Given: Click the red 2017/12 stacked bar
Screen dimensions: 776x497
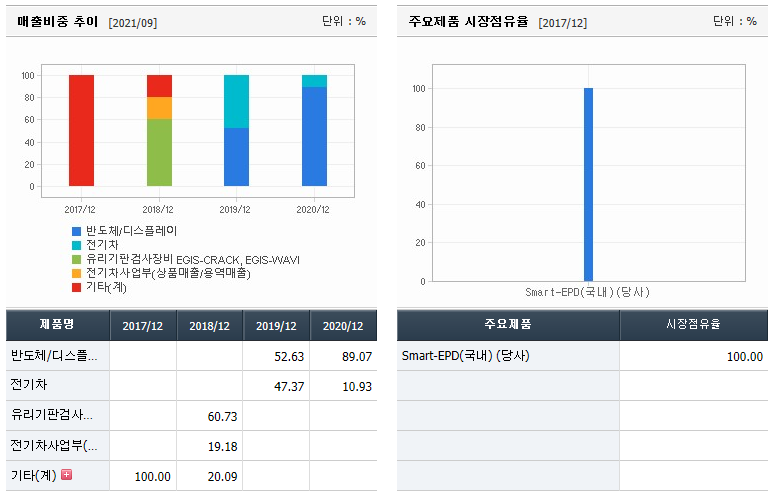Looking at the screenshot, I should pyautogui.click(x=81, y=131).
